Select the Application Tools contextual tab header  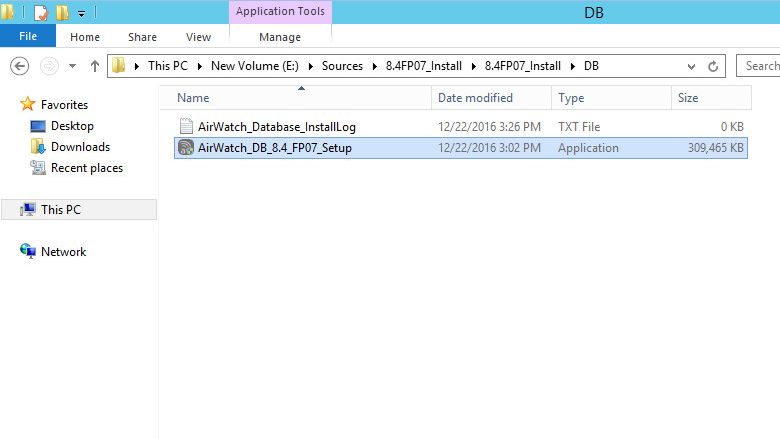(280, 11)
